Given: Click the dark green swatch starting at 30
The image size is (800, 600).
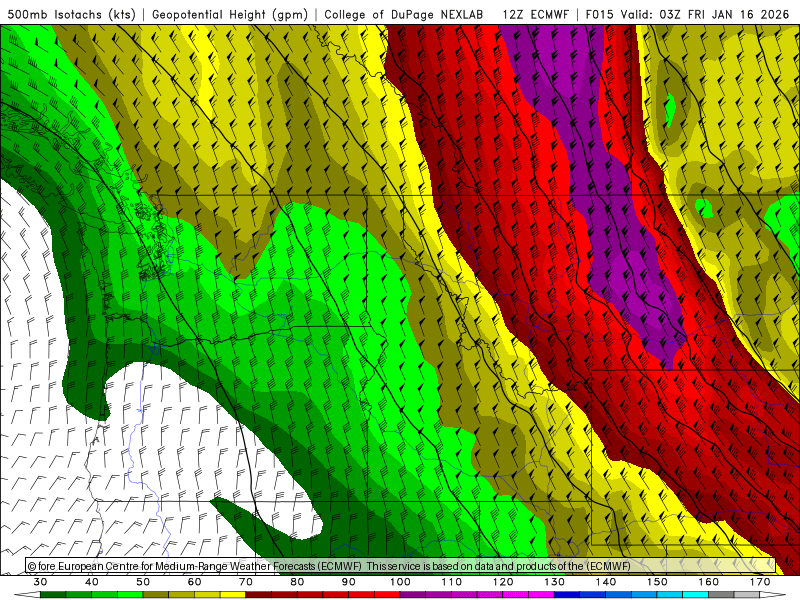Looking at the screenshot, I should click(53, 595).
